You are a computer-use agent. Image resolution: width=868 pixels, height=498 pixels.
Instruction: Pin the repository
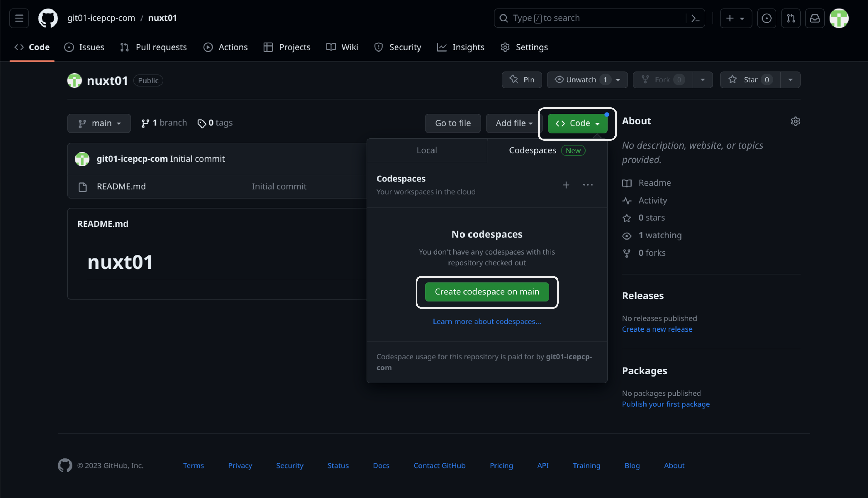pyautogui.click(x=522, y=80)
